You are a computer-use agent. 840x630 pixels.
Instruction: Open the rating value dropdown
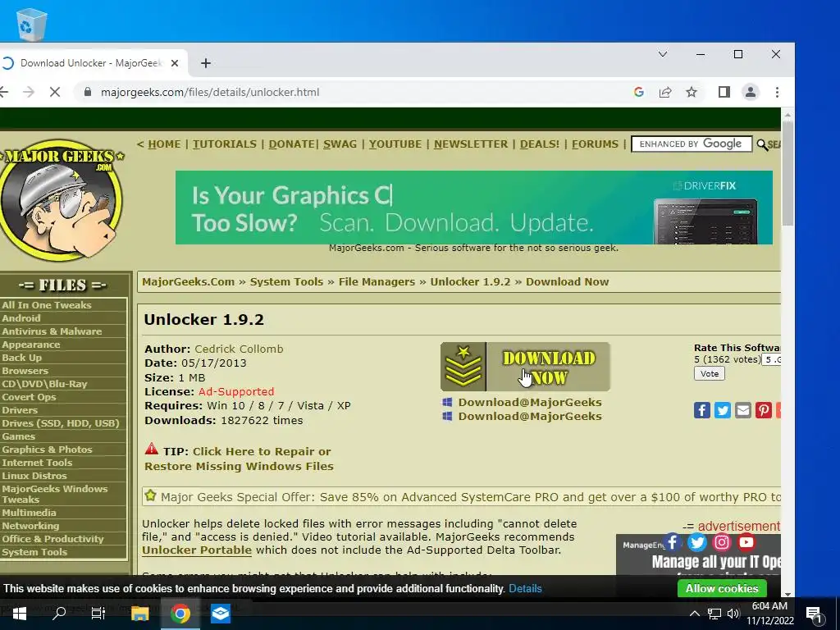771,360
